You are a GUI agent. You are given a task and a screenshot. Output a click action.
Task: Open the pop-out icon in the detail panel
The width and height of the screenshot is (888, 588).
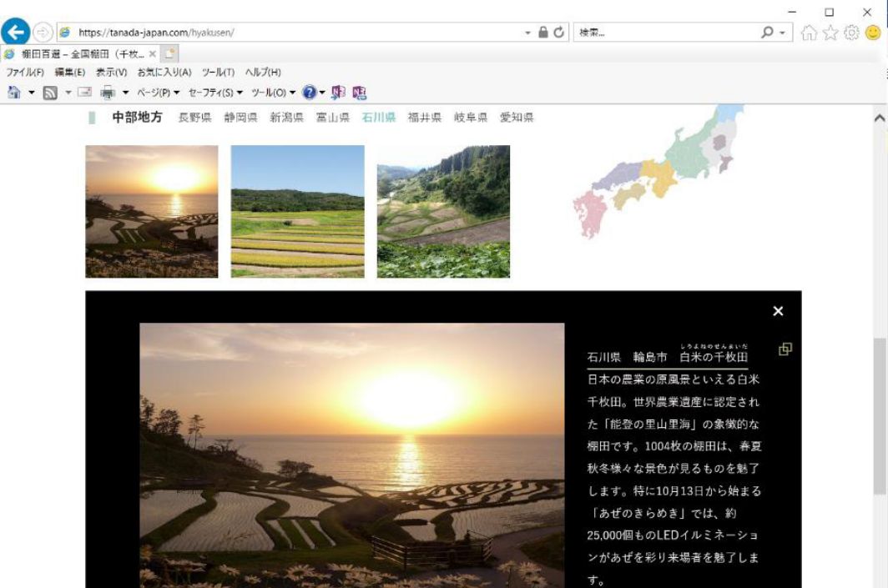click(x=785, y=349)
